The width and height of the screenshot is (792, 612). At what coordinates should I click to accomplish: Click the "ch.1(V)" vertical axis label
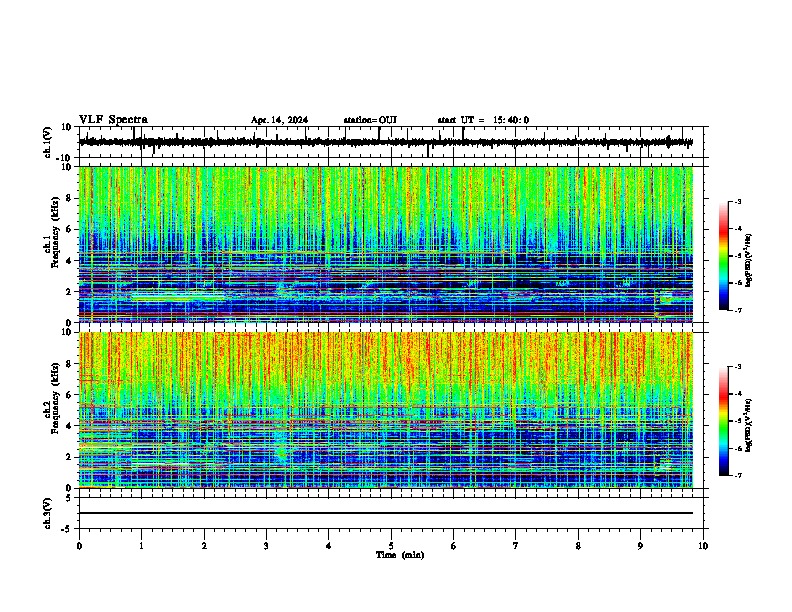pos(48,142)
